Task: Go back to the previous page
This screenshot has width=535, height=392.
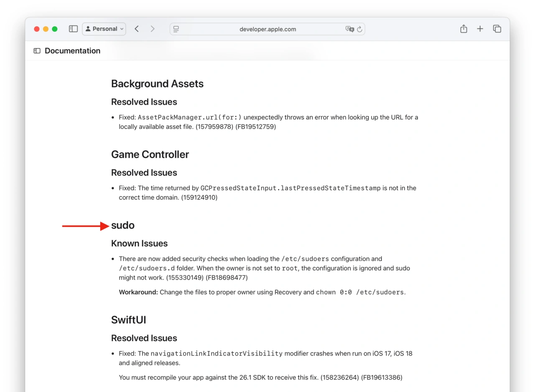Action: tap(137, 29)
